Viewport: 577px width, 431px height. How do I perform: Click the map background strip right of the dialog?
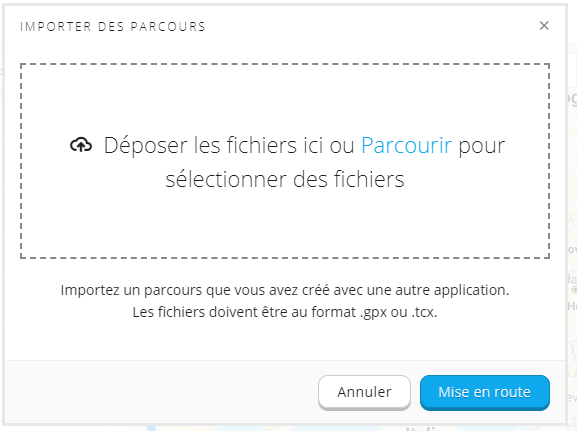point(572,221)
